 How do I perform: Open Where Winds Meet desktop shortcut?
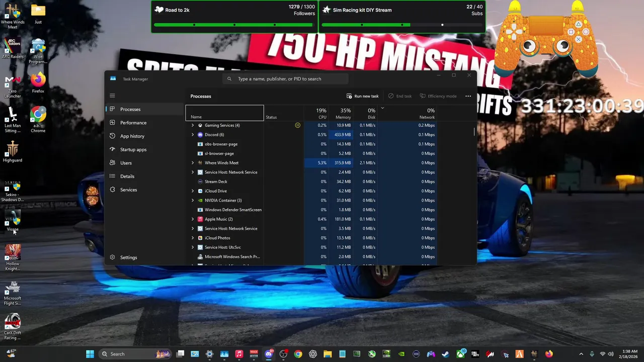(x=13, y=17)
